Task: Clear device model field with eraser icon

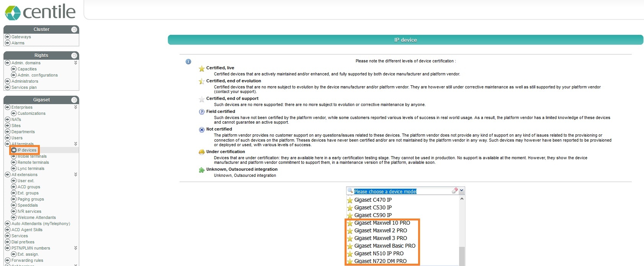Action: (x=454, y=191)
